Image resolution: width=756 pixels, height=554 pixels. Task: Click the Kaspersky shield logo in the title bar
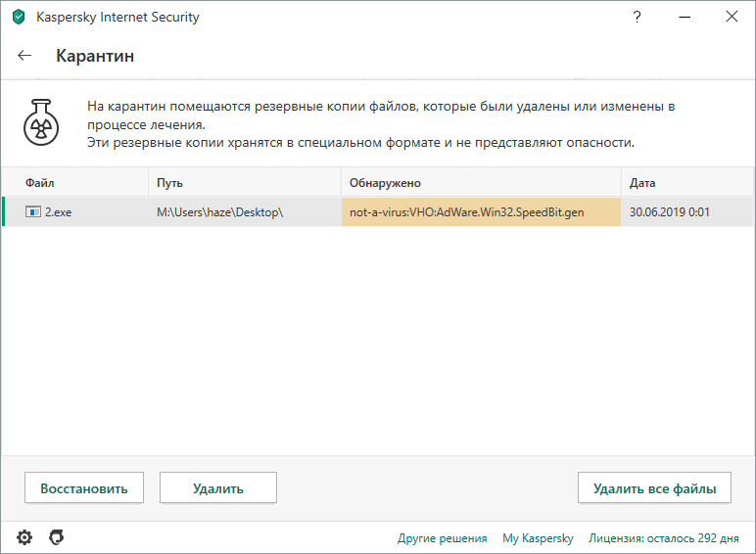(x=18, y=17)
